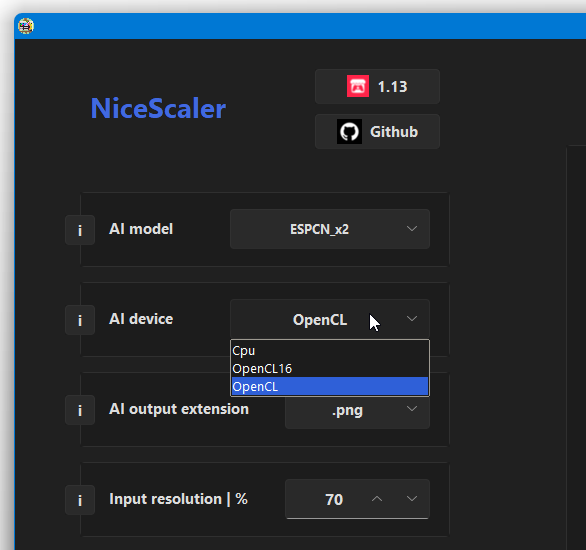
Task: Click the AI device dropdown chevron
Action: [411, 319]
